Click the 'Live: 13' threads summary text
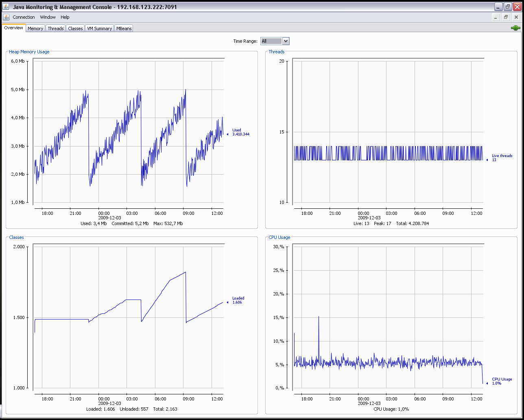This screenshot has width=524, height=420. pos(361,223)
